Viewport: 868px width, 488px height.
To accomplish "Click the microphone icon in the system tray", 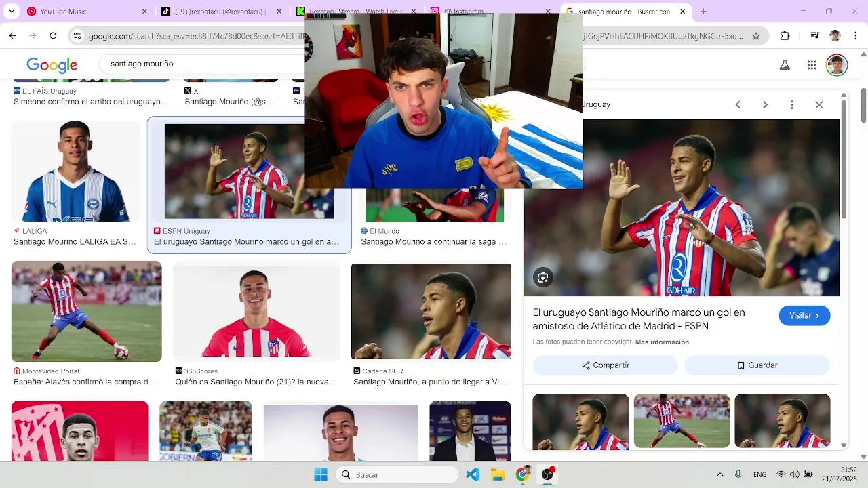I will (x=739, y=474).
